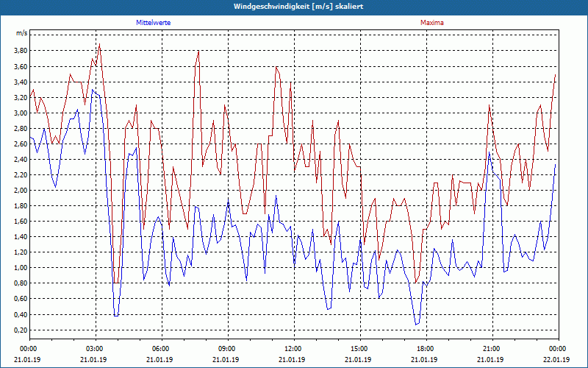Click the "03:00" time label
The width and height of the screenshot is (588, 368).
click(96, 349)
